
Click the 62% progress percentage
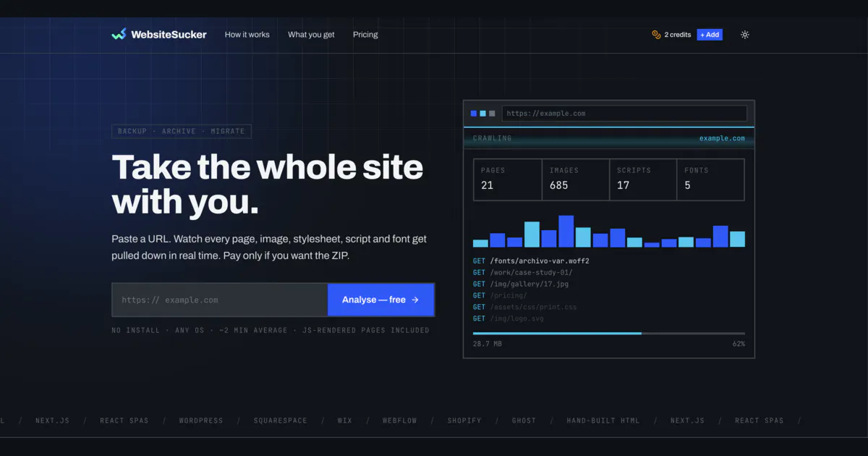tap(739, 344)
